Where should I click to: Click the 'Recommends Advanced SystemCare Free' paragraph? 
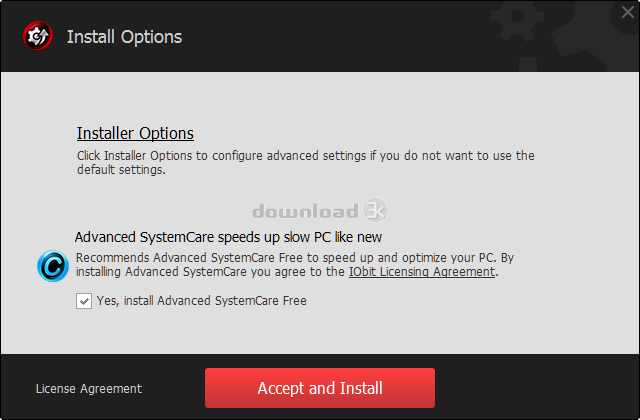(295, 264)
